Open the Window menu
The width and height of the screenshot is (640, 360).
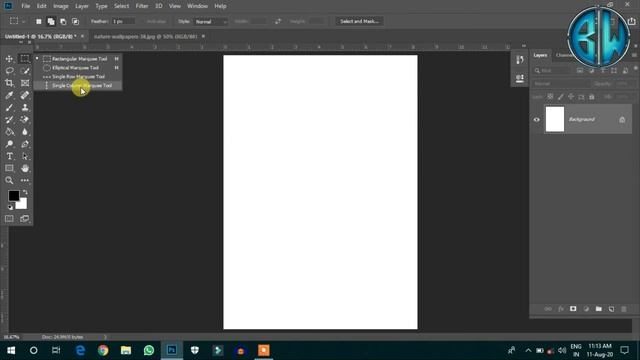[198, 6]
